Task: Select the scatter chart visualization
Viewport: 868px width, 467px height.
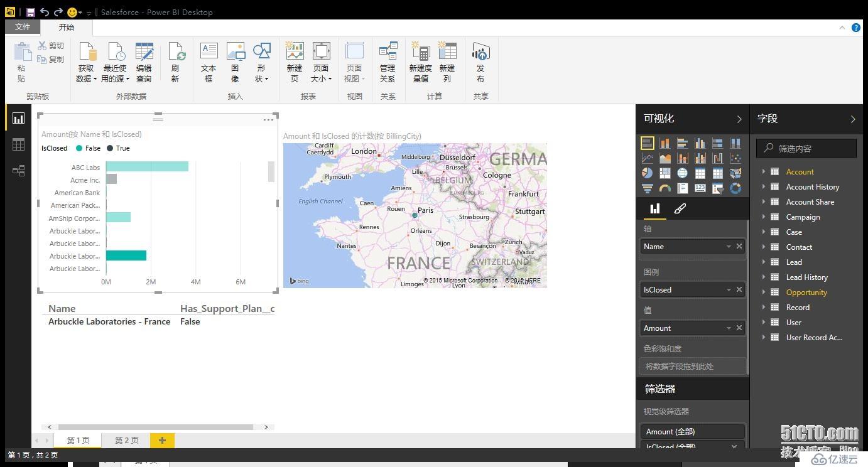Action: [735, 158]
